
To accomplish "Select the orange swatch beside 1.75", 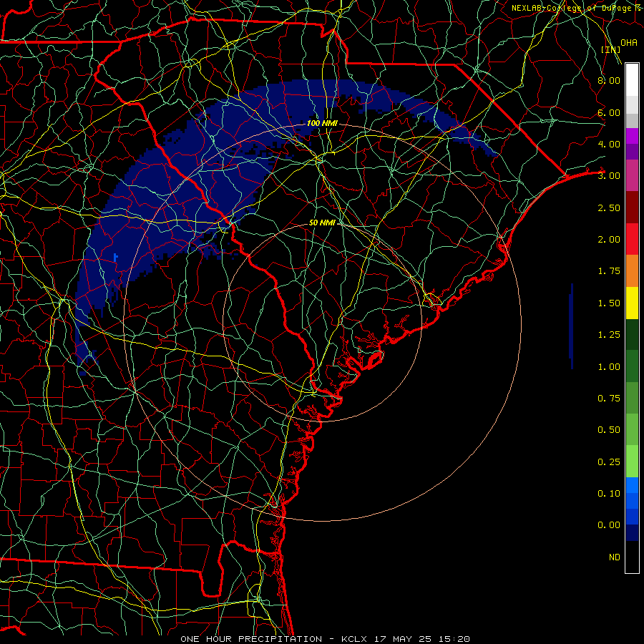I will [632, 271].
